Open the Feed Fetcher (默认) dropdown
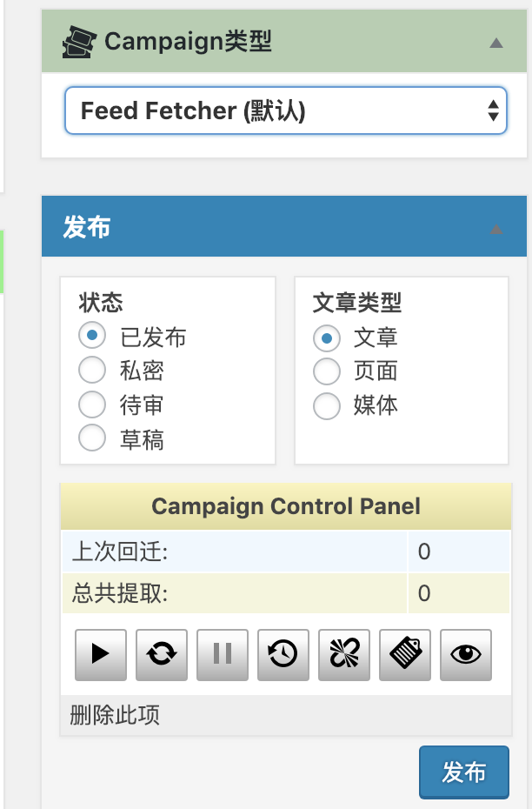 click(286, 110)
